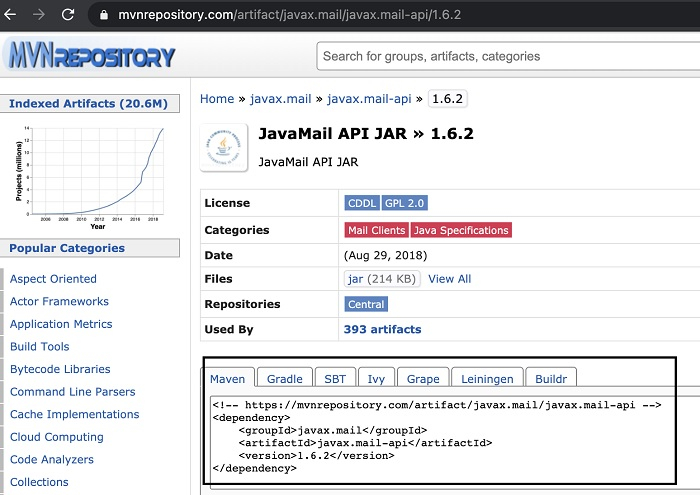Open Actor Frameworks category

59,301
